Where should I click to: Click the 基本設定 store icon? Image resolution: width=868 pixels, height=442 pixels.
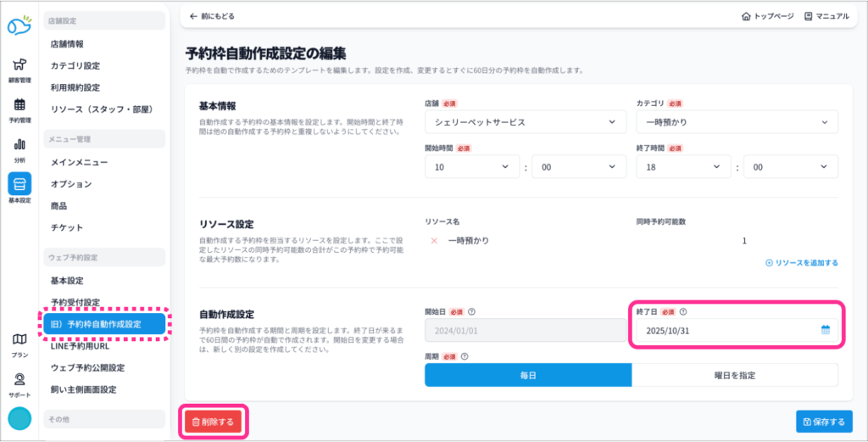[x=19, y=185]
